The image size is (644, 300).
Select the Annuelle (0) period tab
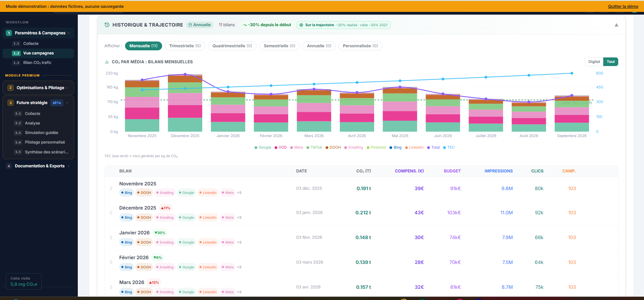[319, 46]
